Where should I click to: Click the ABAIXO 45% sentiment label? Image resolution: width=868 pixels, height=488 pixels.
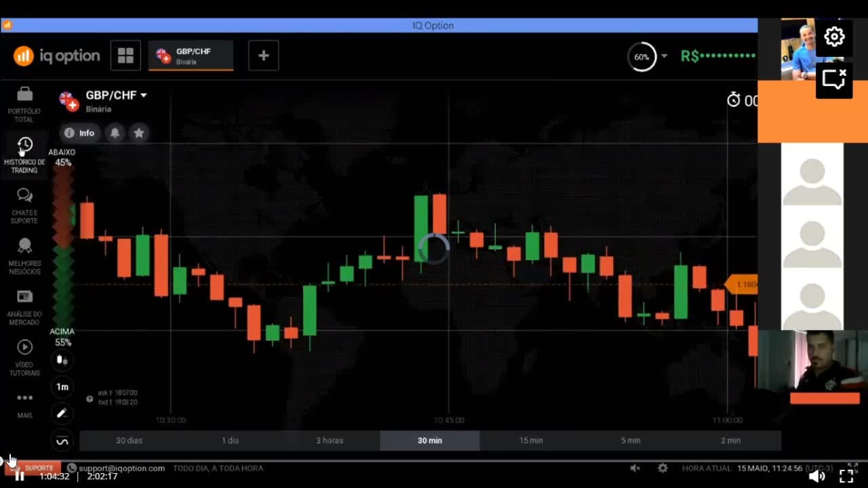coord(62,158)
